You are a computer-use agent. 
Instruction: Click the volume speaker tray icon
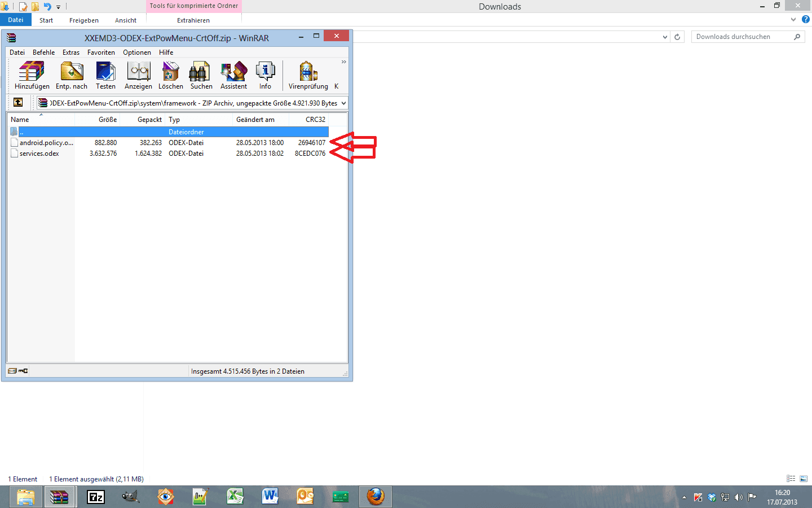point(739,497)
